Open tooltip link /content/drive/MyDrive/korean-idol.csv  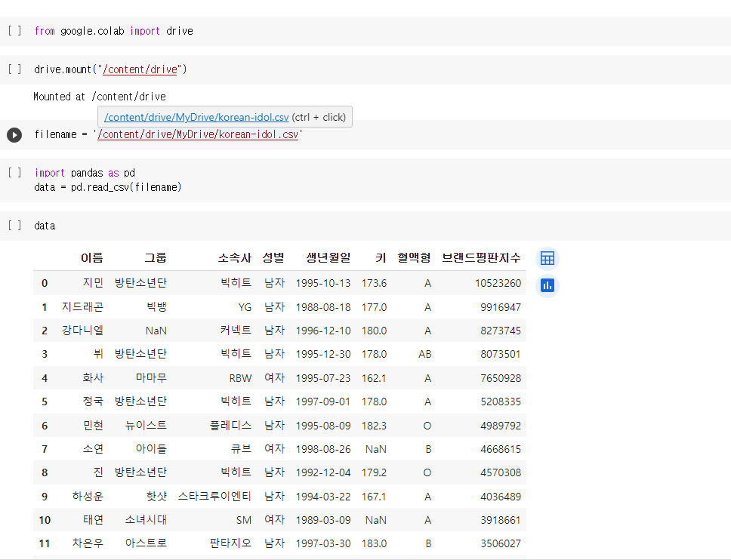point(196,117)
